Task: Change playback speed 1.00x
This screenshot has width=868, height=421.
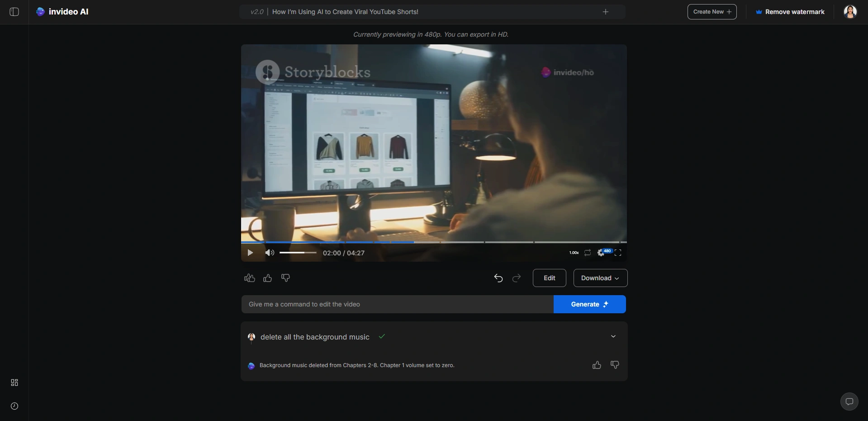Action: (x=574, y=253)
